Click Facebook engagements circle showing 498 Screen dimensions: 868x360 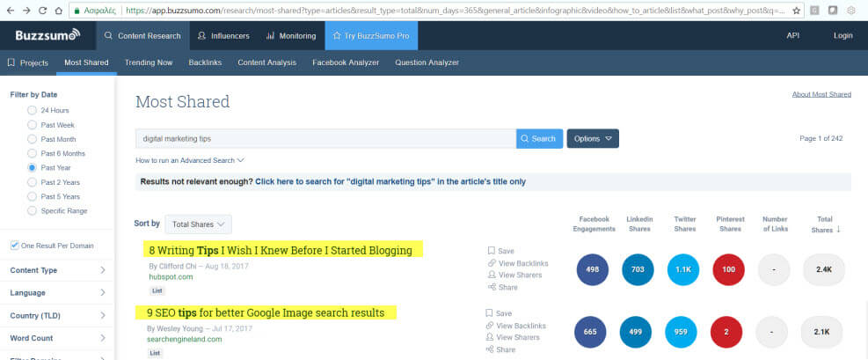pos(593,269)
